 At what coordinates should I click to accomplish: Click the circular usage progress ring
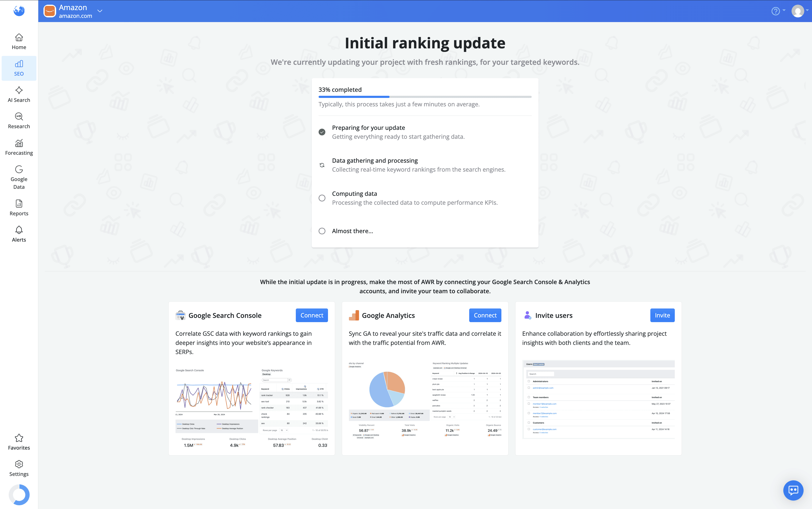coord(19,495)
